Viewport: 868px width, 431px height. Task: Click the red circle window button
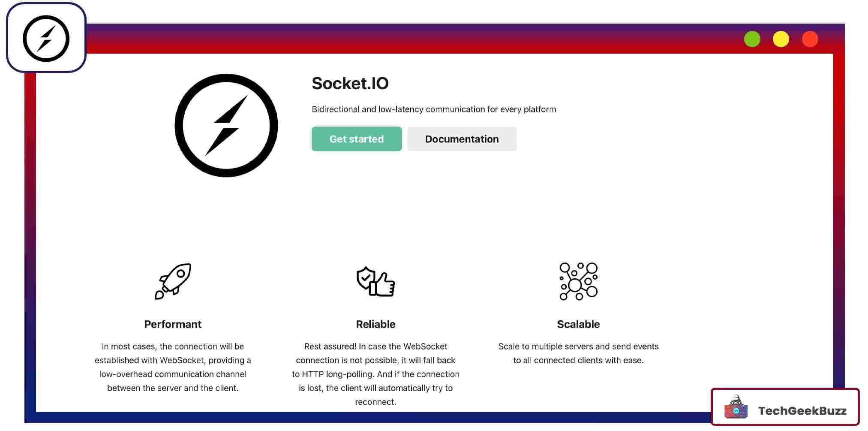(x=810, y=39)
